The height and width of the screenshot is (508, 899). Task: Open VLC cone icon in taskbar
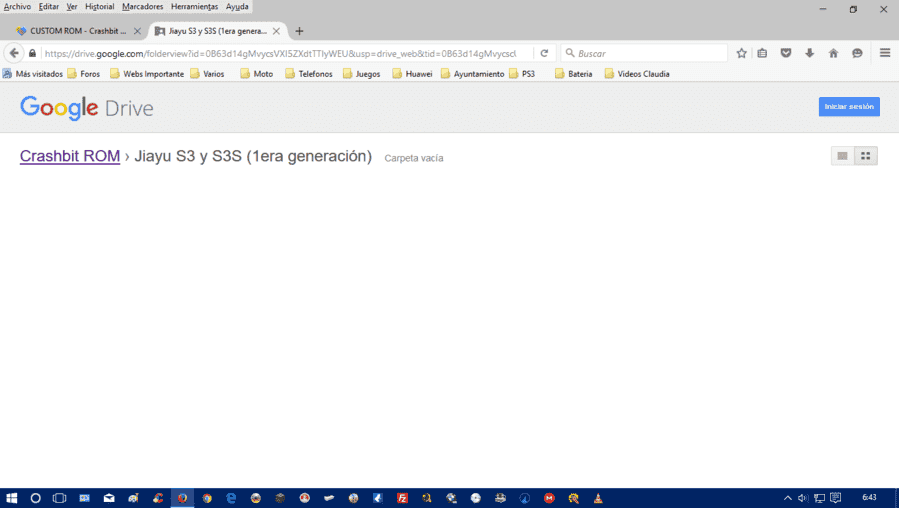coord(598,498)
